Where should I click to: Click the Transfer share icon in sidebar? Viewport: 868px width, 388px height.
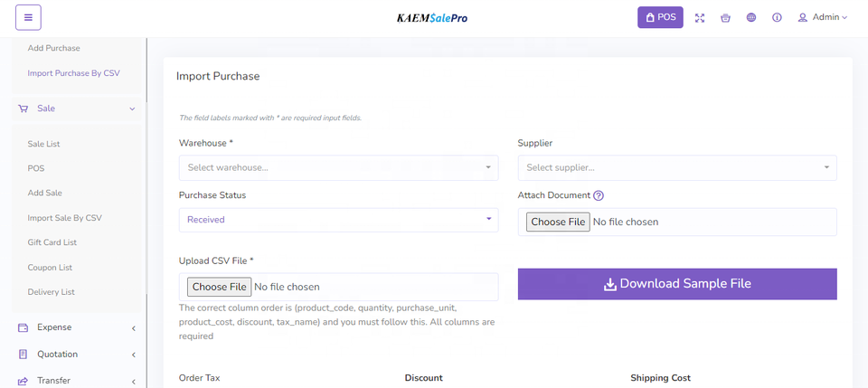tap(24, 381)
